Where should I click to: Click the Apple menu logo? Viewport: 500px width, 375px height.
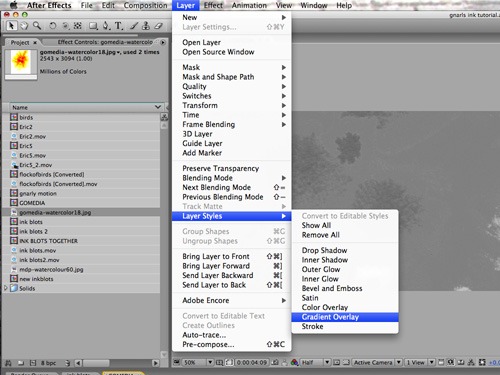pos(13,5)
